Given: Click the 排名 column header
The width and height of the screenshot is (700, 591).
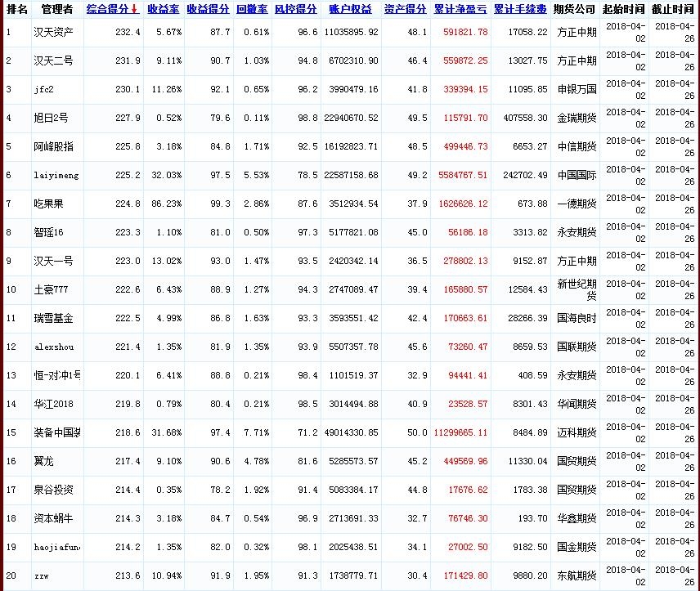Looking at the screenshot, I should coord(17,9).
